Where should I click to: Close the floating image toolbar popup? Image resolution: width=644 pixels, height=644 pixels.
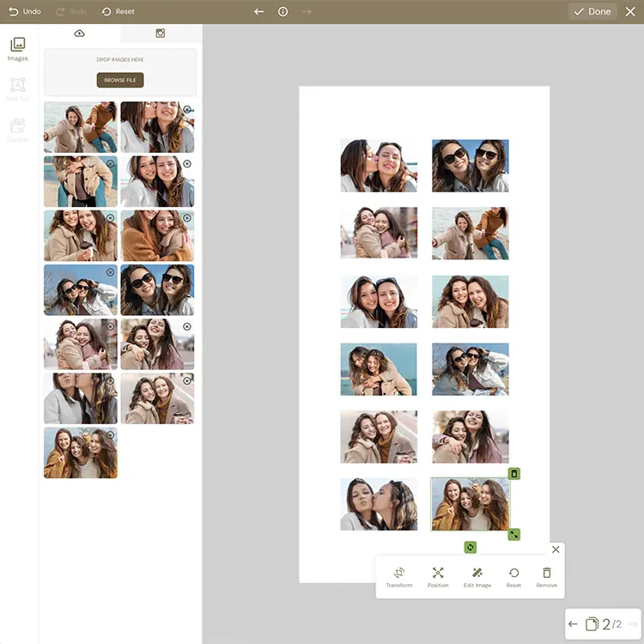pyautogui.click(x=556, y=550)
